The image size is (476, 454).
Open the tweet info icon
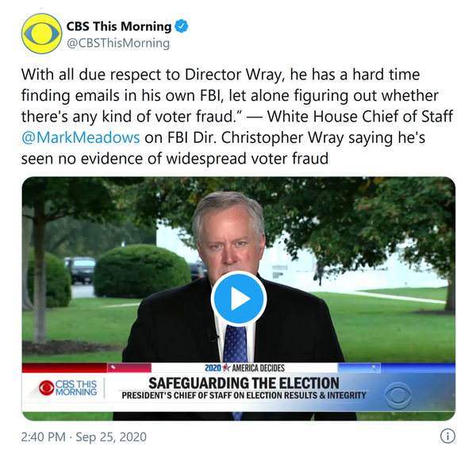click(447, 436)
